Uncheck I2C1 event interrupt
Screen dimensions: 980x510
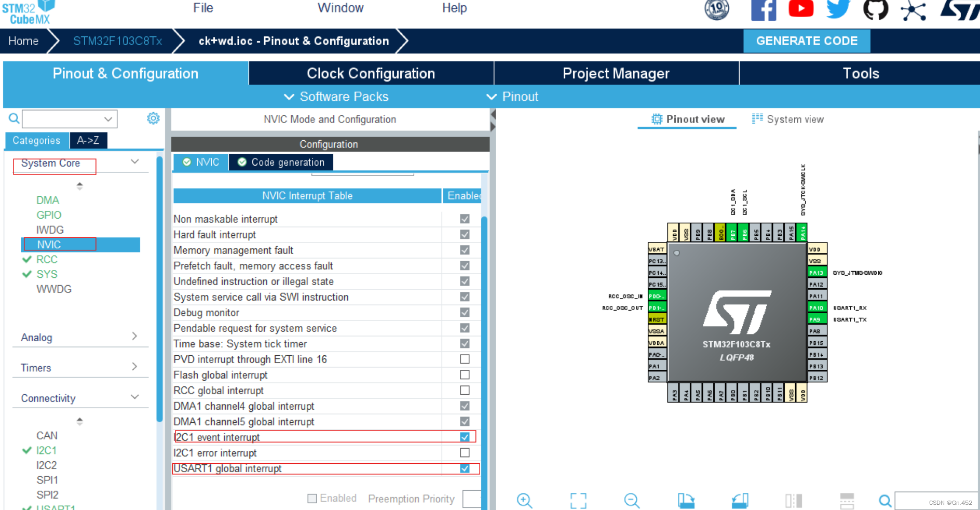465,437
